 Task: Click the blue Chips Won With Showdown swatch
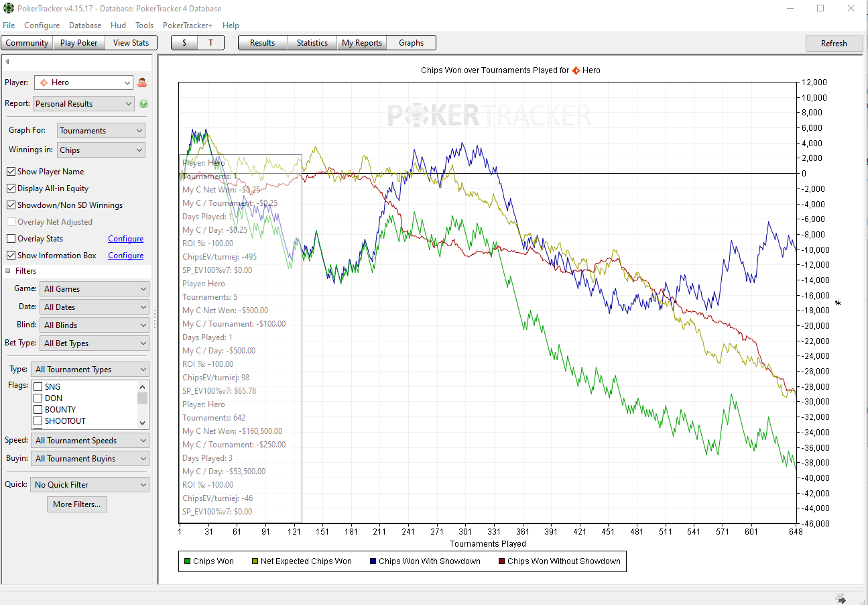(x=373, y=561)
